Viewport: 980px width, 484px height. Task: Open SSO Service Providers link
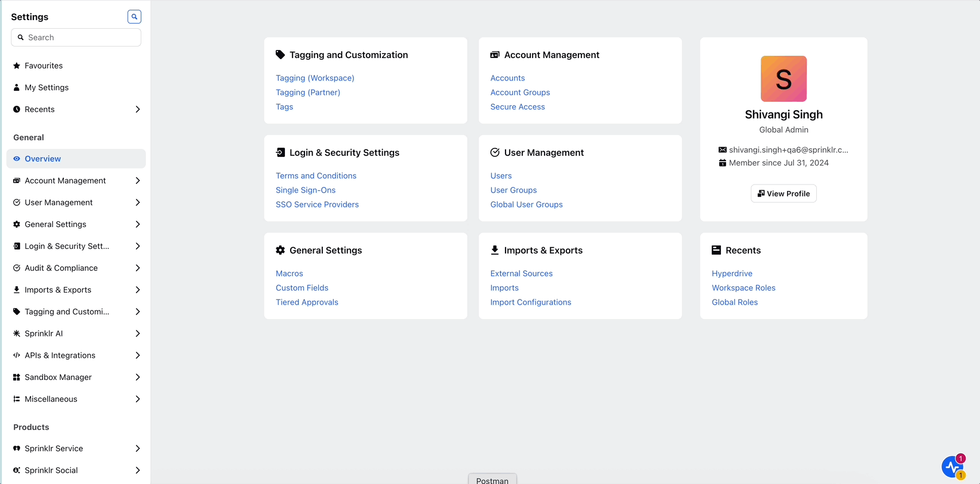click(317, 205)
